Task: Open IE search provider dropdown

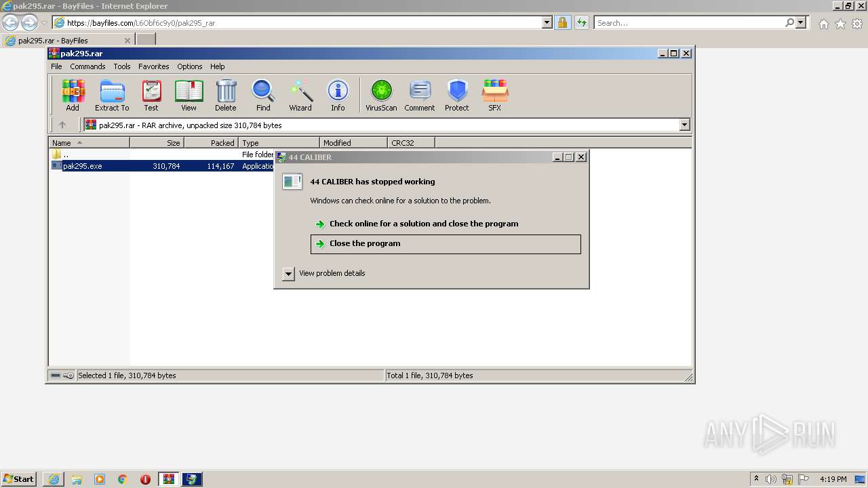Action: [x=802, y=22]
